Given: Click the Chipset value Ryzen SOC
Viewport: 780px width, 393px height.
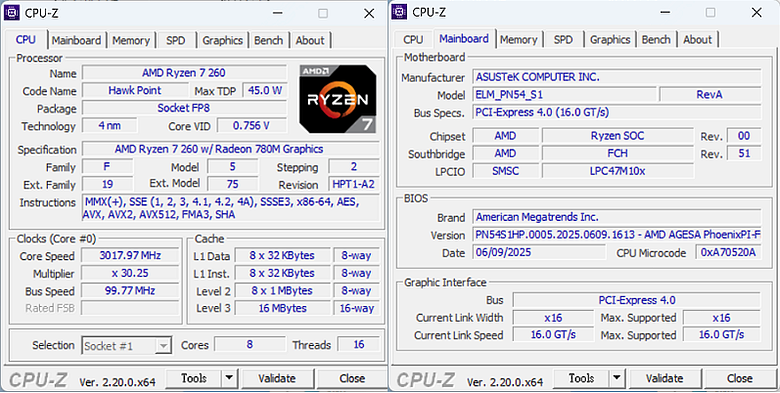Looking at the screenshot, I should click(617, 136).
